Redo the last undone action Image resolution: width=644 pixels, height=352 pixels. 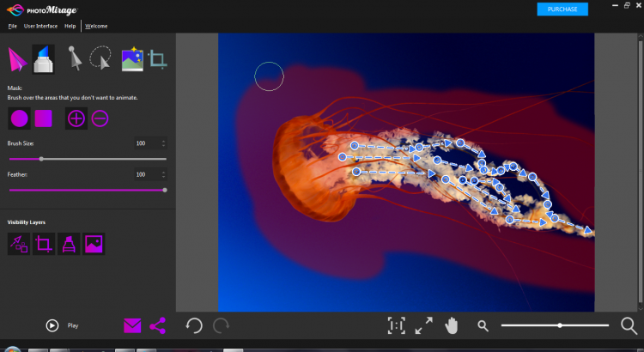pyautogui.click(x=221, y=325)
